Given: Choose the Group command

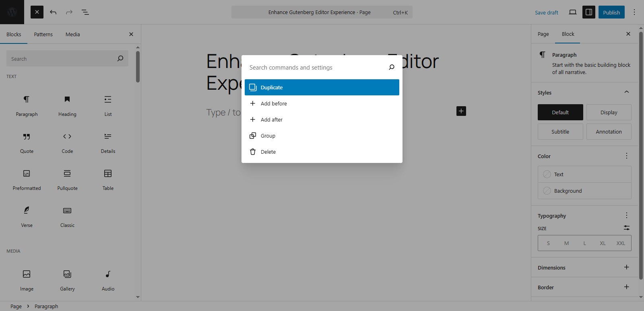Looking at the screenshot, I should (322, 136).
